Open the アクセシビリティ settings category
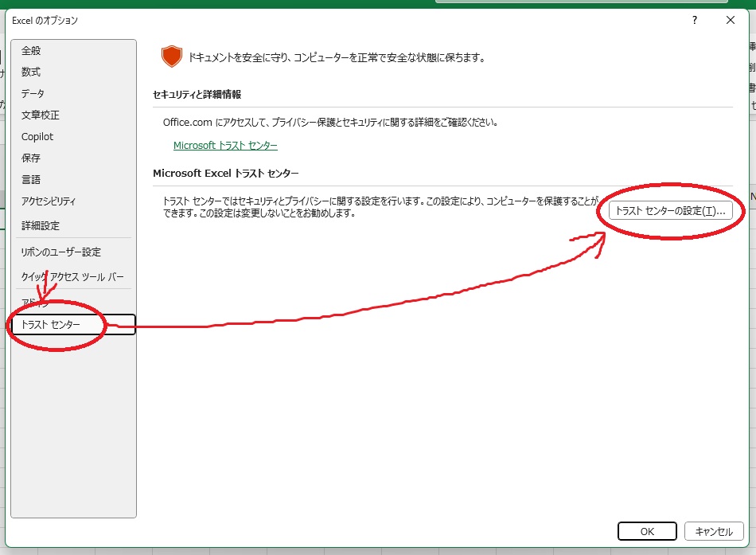 point(49,201)
